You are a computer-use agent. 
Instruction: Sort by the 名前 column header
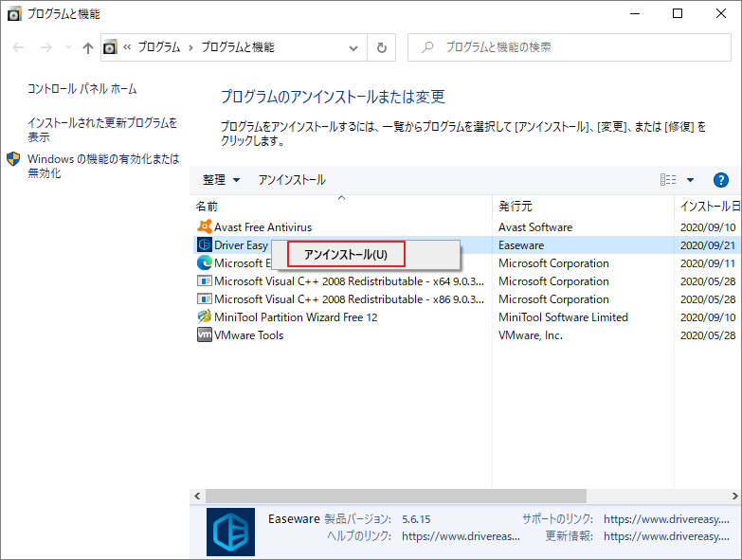click(x=343, y=207)
